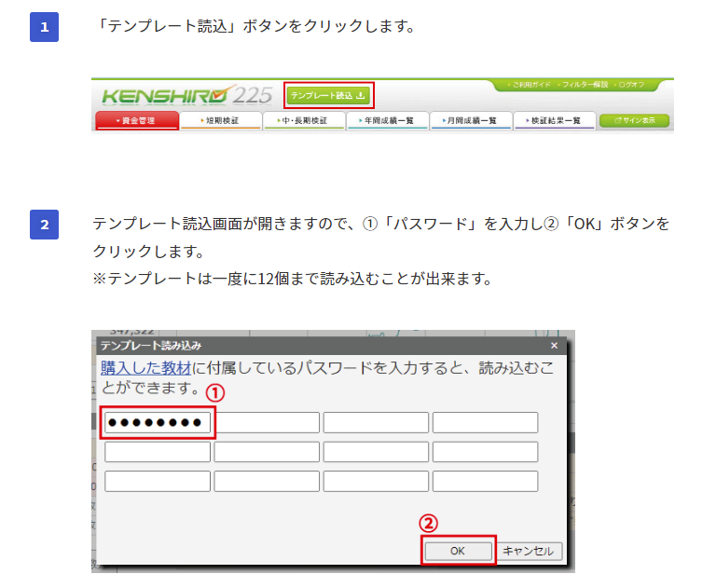
Task: Open the ご利用ガイド link
Action: click(x=530, y=84)
